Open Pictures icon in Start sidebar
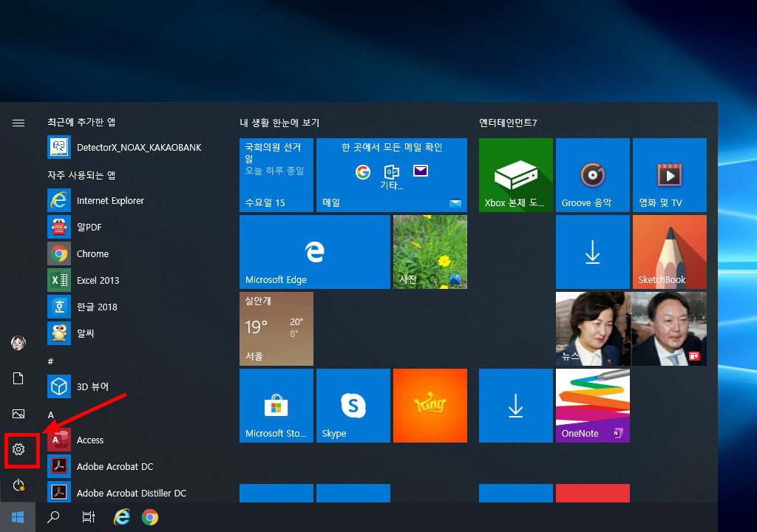 coord(18,414)
